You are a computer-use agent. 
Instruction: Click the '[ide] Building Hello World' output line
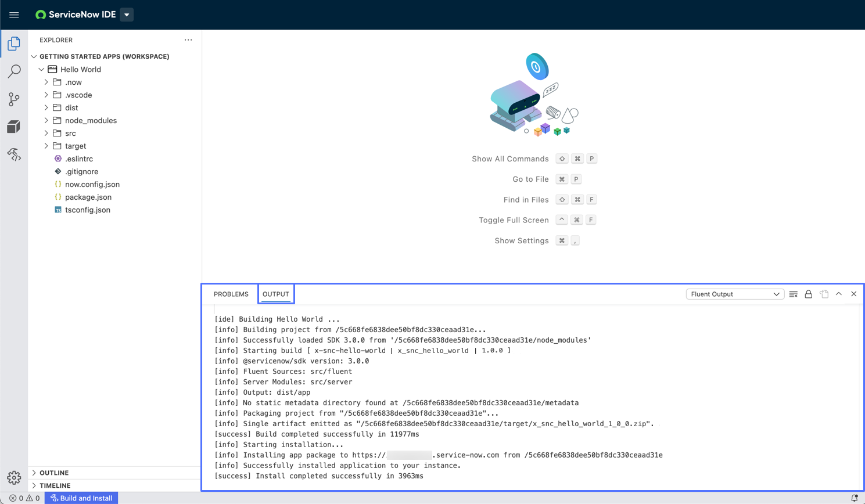277,319
